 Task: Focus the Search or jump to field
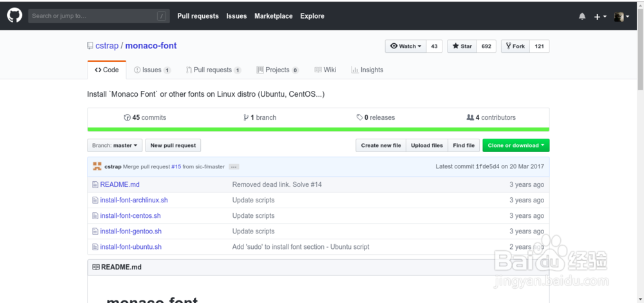99,16
